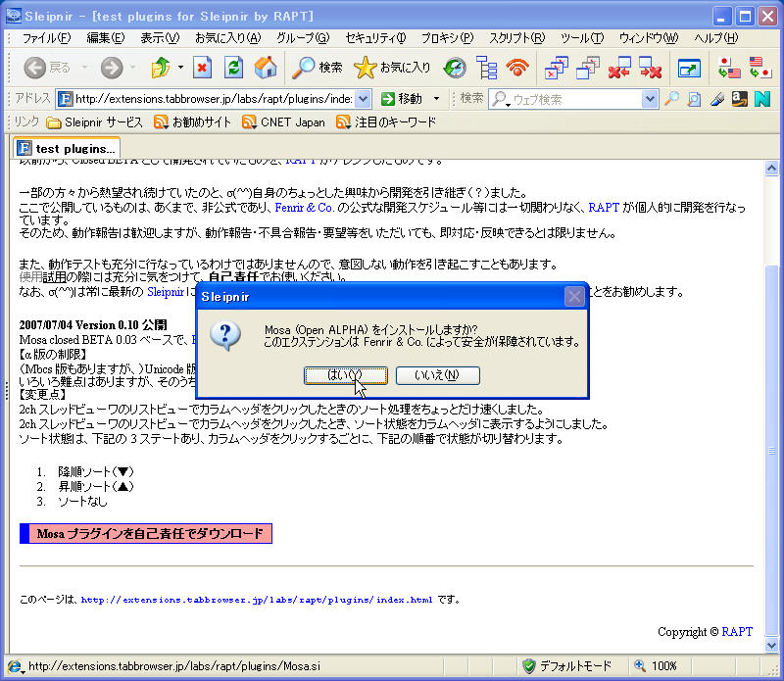Open the 表示(V) menu

(160, 38)
